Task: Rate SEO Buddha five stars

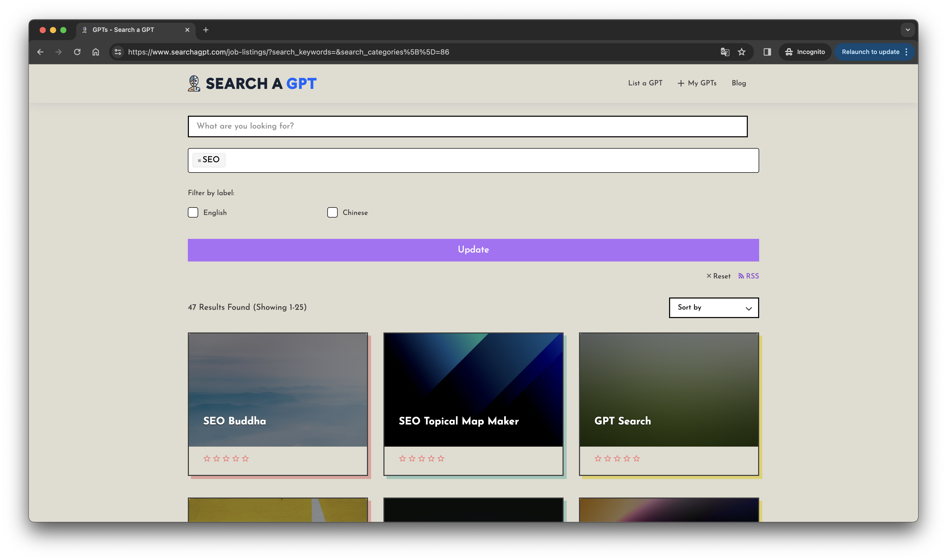Action: [x=245, y=458]
